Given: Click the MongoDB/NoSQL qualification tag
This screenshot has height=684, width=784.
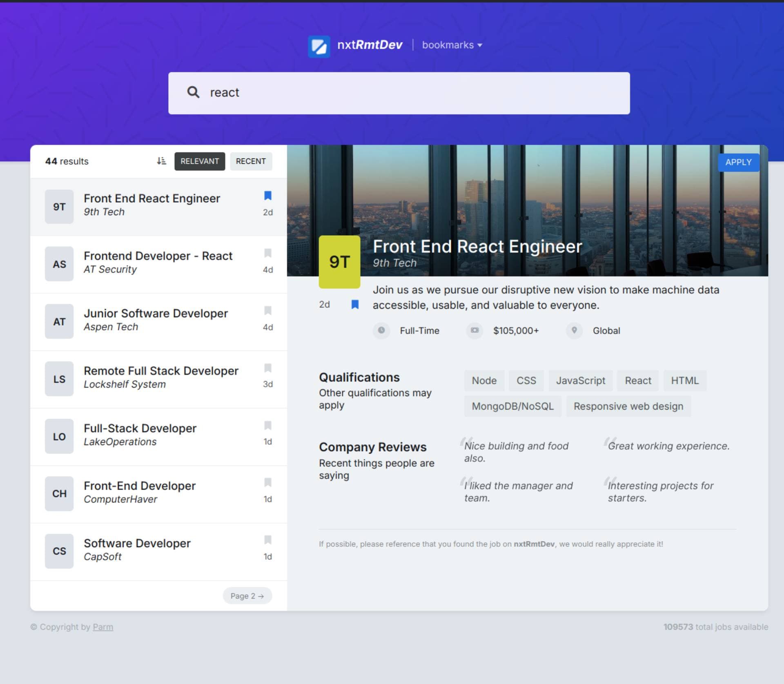Looking at the screenshot, I should [x=513, y=406].
